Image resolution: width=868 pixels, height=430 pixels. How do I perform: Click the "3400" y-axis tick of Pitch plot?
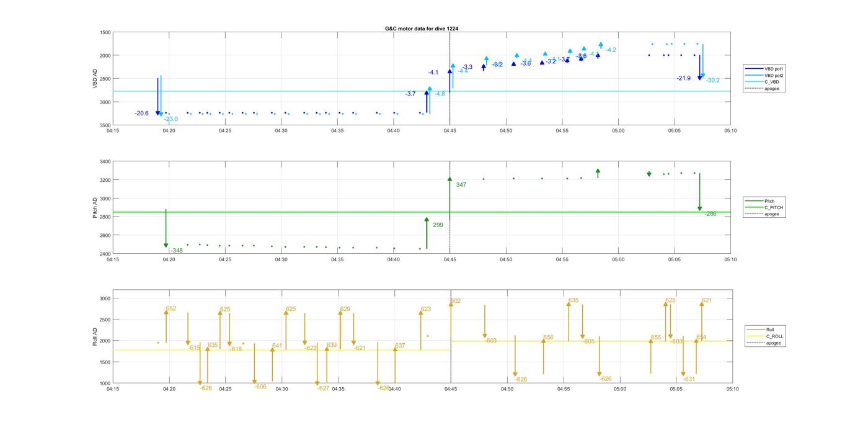105,162
